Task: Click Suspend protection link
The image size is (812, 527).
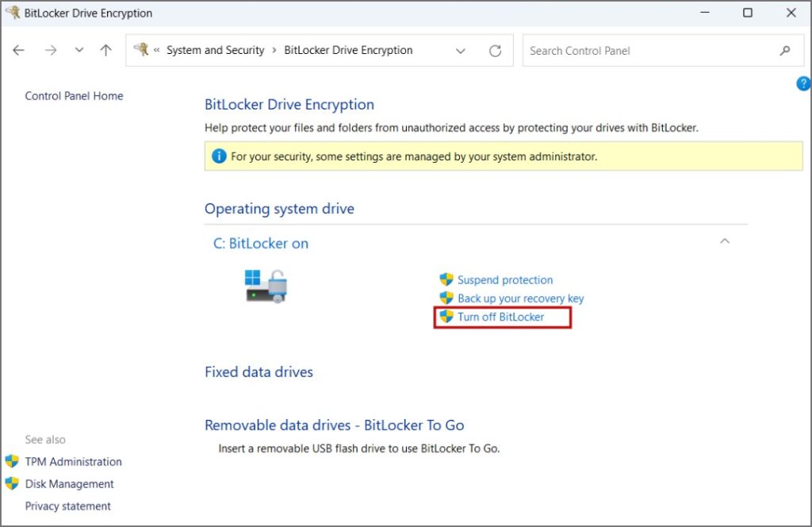Action: click(x=505, y=280)
